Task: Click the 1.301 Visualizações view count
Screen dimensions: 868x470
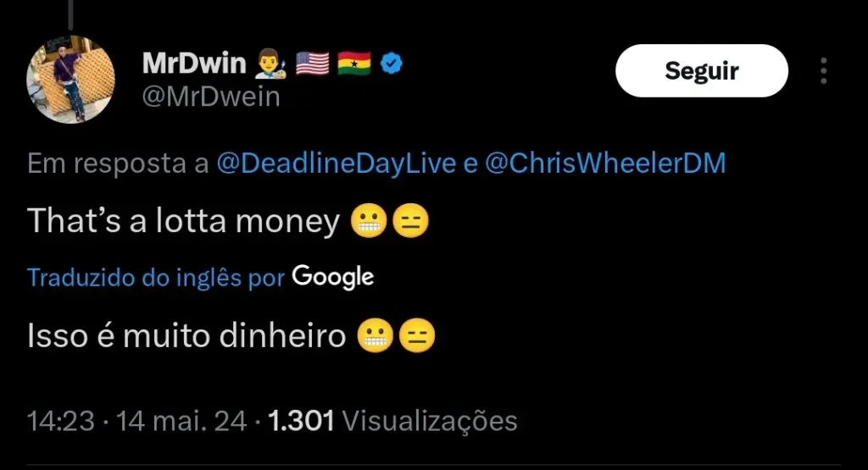Action: [392, 421]
